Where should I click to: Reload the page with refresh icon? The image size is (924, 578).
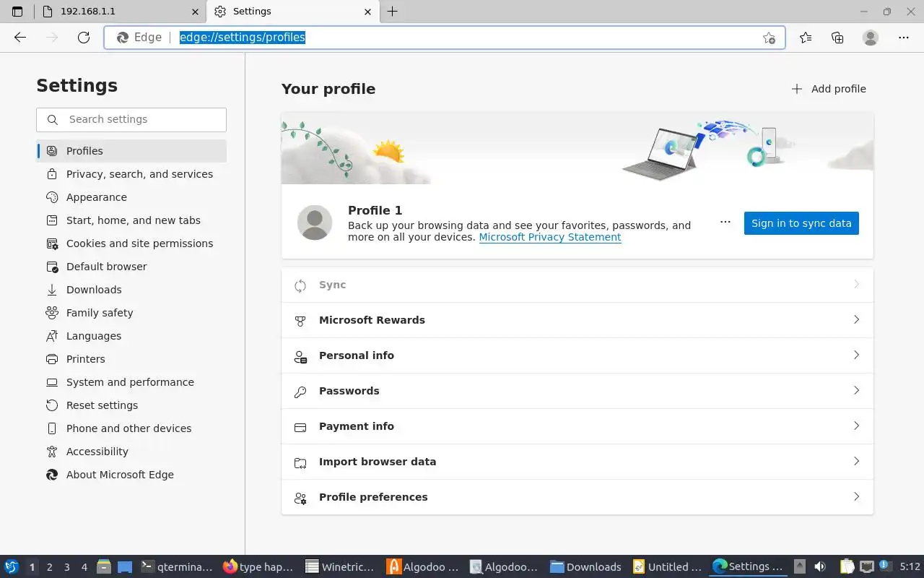(84, 38)
